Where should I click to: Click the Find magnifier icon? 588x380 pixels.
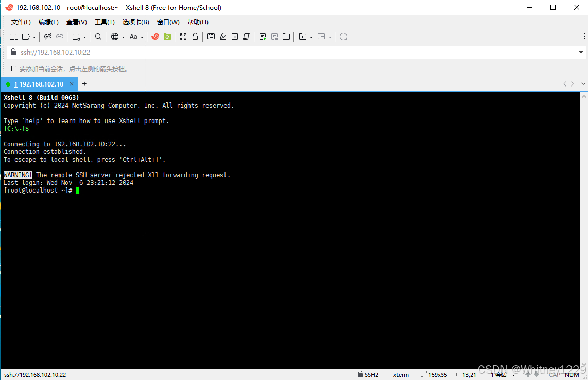point(98,37)
